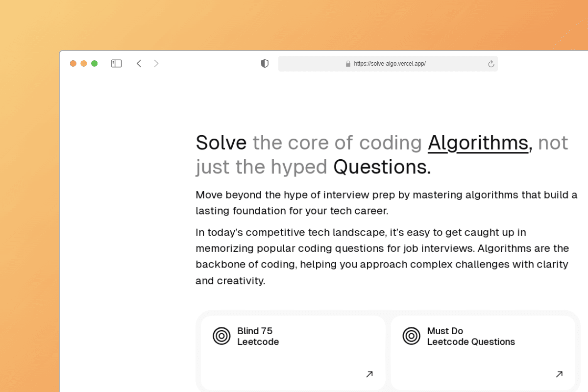
Task: Click the arrow icon on Must Do card
Action: click(x=559, y=374)
